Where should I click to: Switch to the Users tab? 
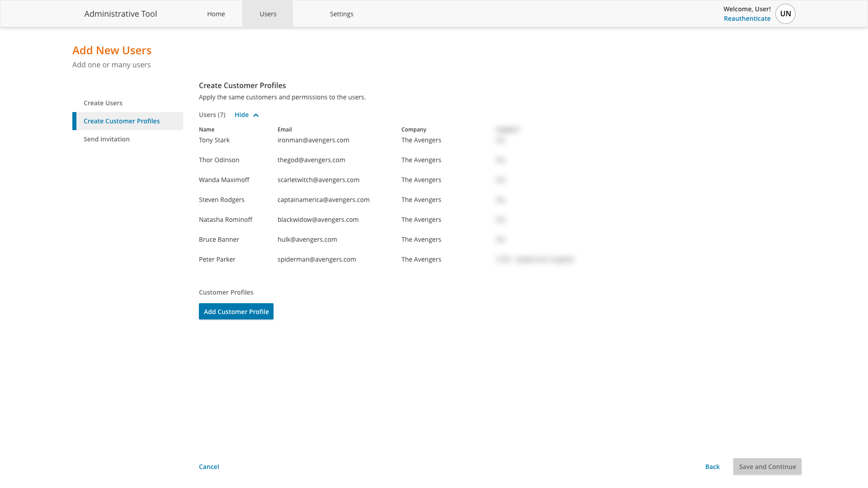pyautogui.click(x=268, y=14)
